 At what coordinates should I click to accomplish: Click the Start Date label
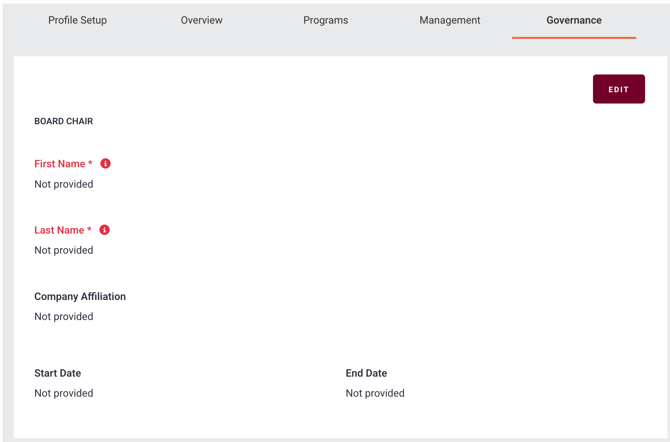(x=57, y=373)
